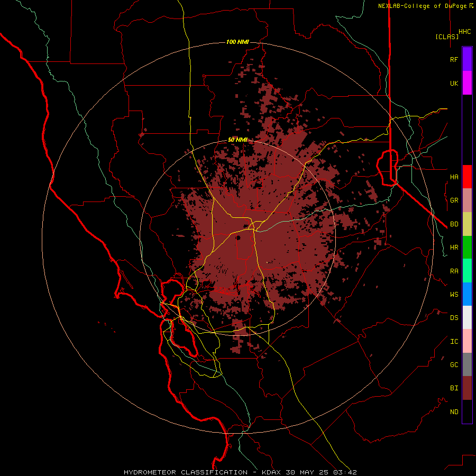Click the 'BI' legend label
The width and height of the screenshot is (476, 476).
tap(454, 388)
